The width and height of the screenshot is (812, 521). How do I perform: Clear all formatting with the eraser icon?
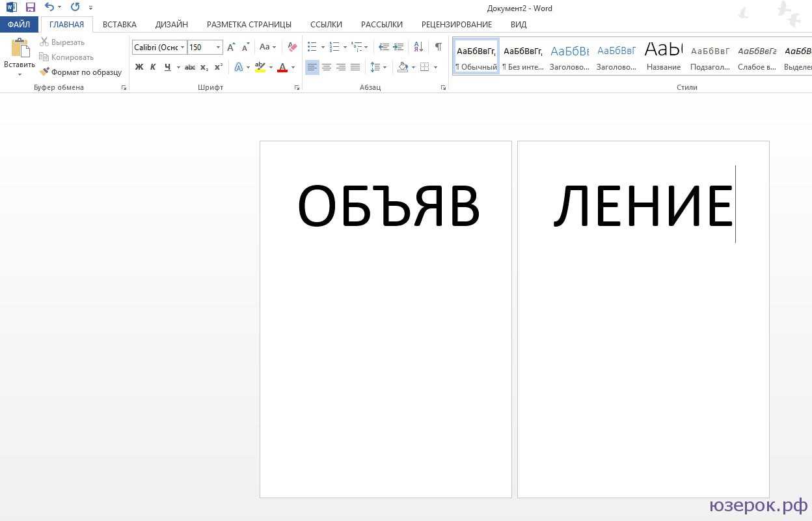point(292,47)
